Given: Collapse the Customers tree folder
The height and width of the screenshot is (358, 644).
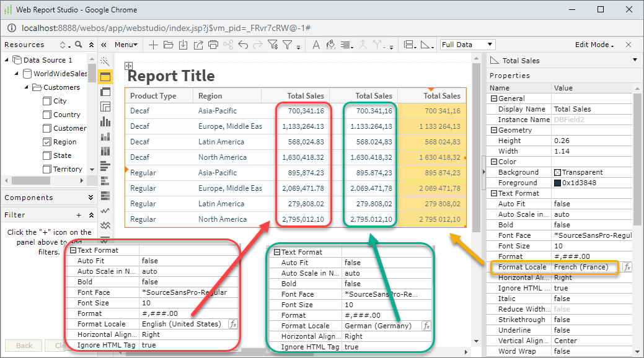Looking at the screenshot, I should [26, 87].
